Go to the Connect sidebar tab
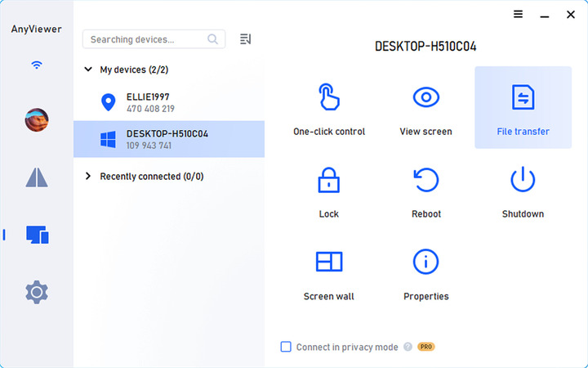The image size is (588, 368). tap(37, 177)
